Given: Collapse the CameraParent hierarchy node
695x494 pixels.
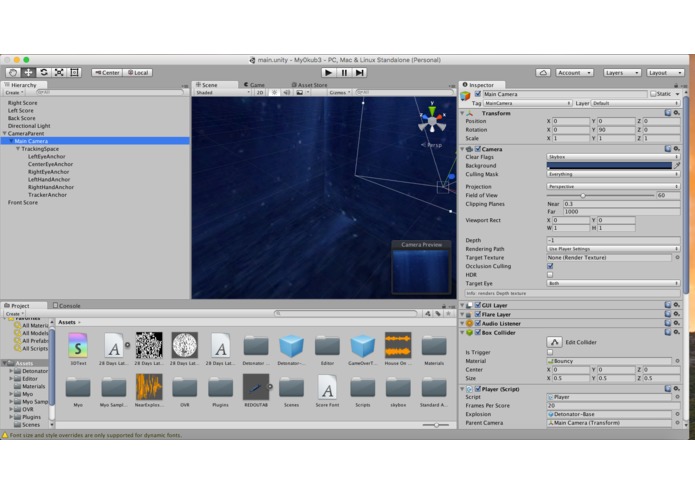Looking at the screenshot, I should [4, 133].
